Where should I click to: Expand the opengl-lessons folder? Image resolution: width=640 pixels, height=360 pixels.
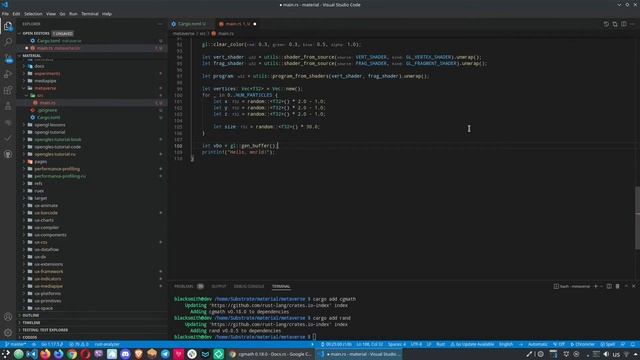(24, 125)
